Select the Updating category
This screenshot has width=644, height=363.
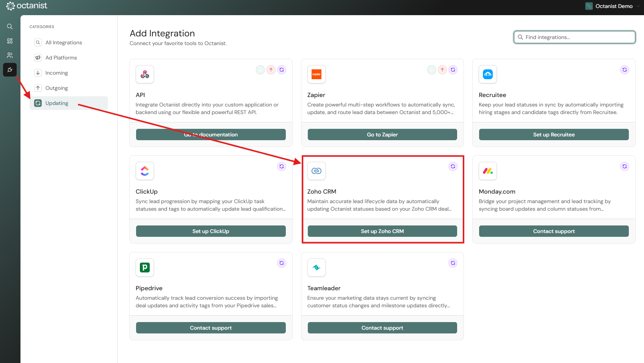[x=56, y=103]
